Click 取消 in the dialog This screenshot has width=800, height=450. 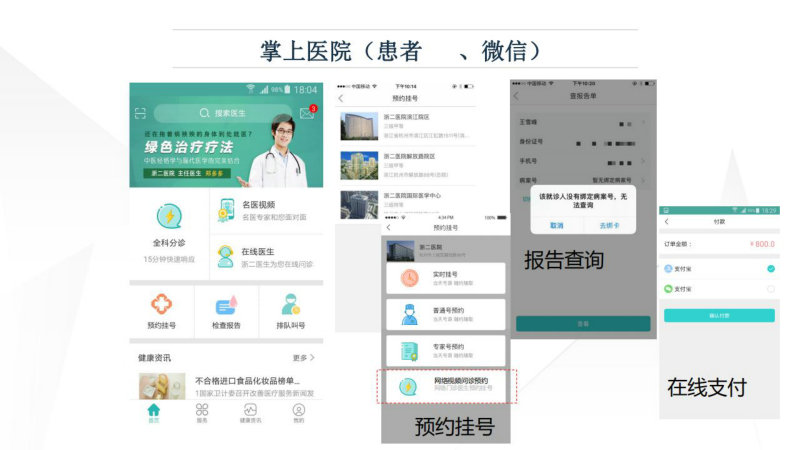click(557, 226)
